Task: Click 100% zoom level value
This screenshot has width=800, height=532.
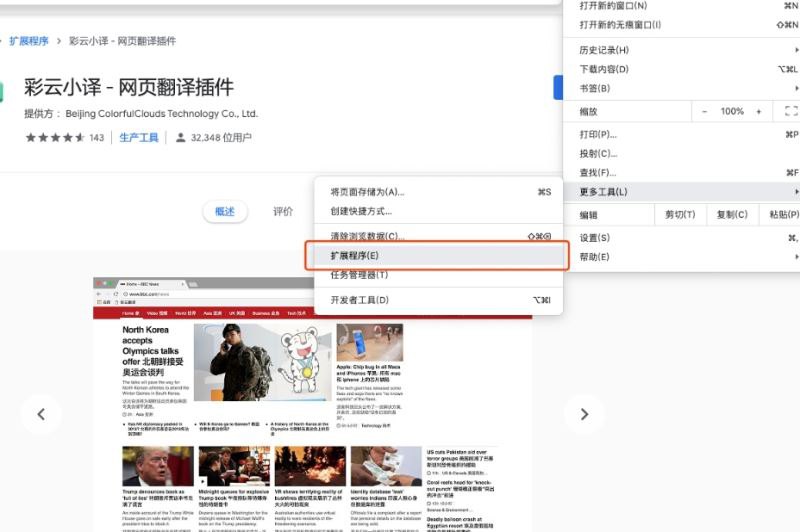Action: pyautogui.click(x=732, y=111)
